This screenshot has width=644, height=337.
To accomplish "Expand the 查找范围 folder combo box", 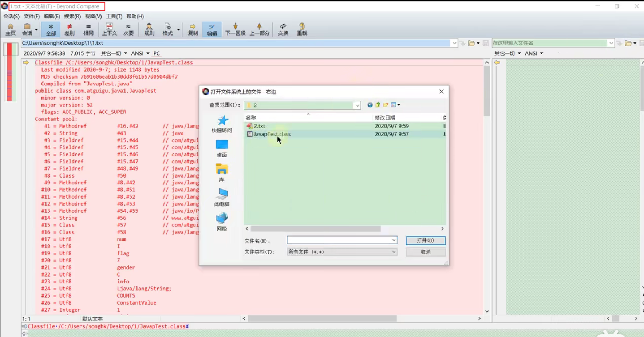I will tap(357, 106).
